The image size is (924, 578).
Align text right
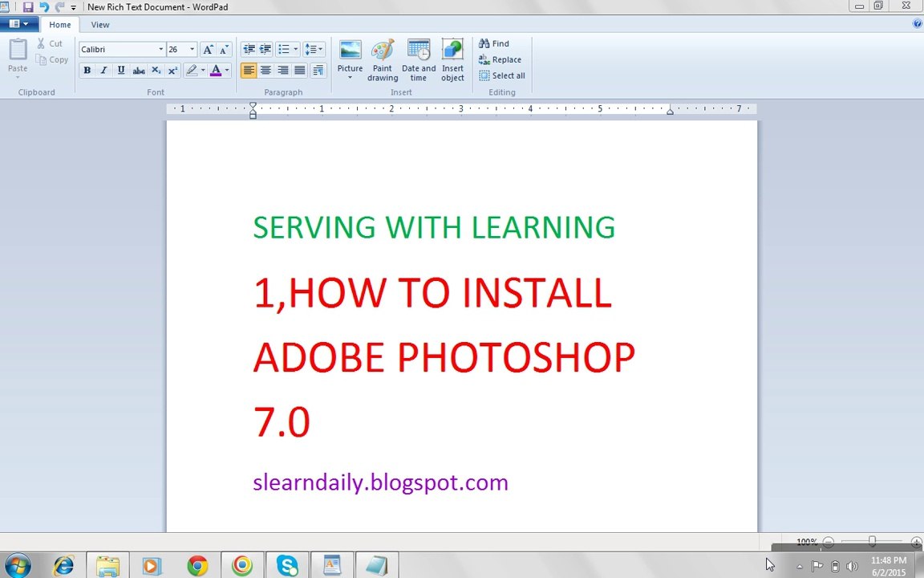[x=283, y=71]
